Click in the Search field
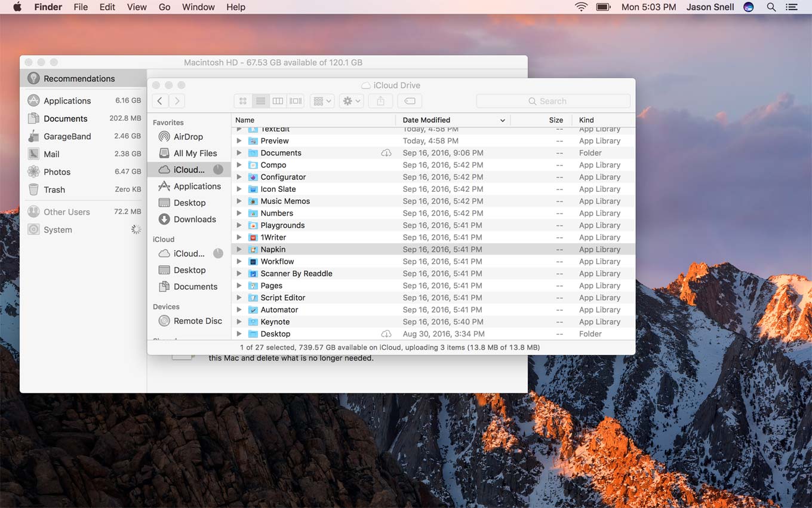 click(x=553, y=101)
